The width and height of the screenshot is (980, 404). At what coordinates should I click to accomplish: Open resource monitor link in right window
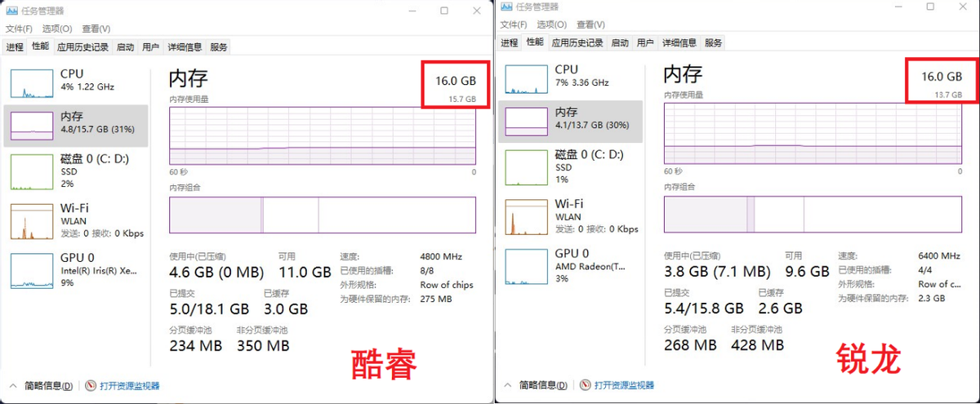[x=624, y=385]
